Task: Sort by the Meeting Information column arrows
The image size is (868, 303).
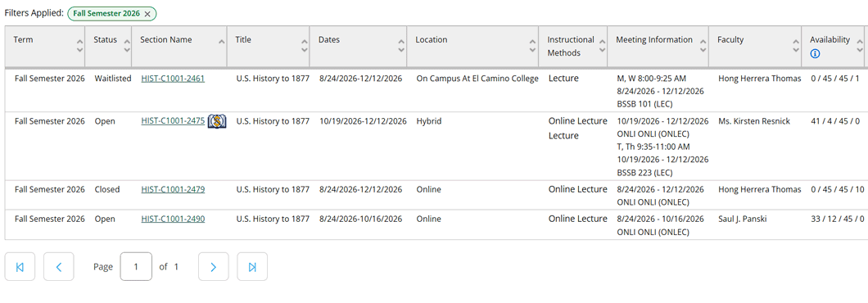Action: (x=703, y=46)
